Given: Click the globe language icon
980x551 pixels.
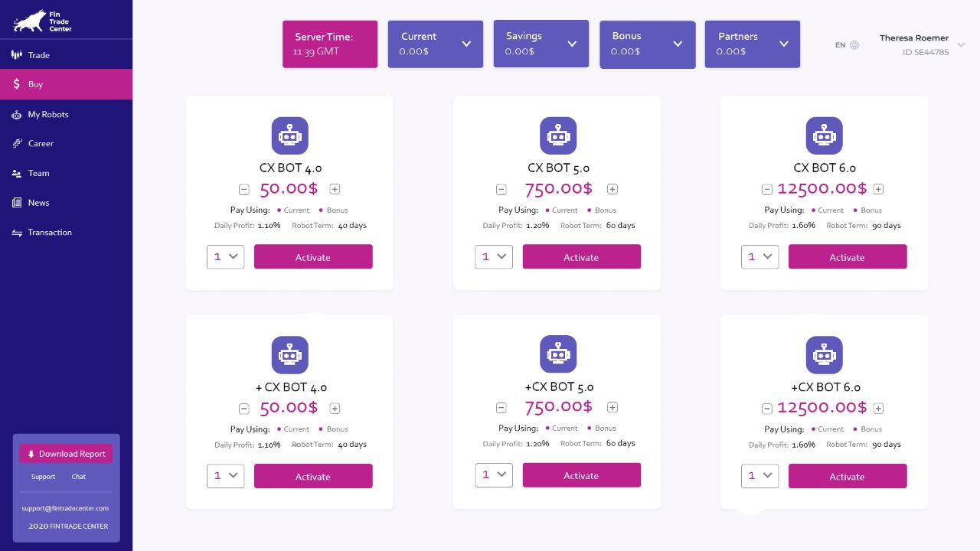Looking at the screenshot, I should [854, 45].
